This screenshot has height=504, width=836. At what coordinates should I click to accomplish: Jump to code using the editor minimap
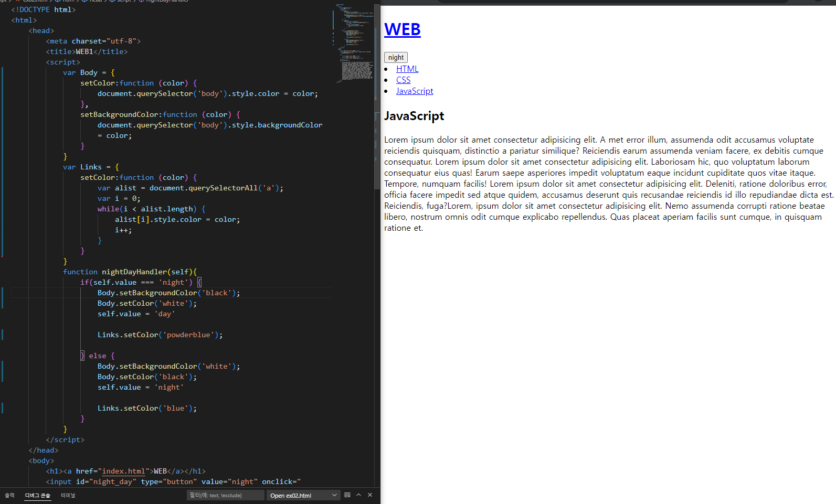[x=354, y=45]
